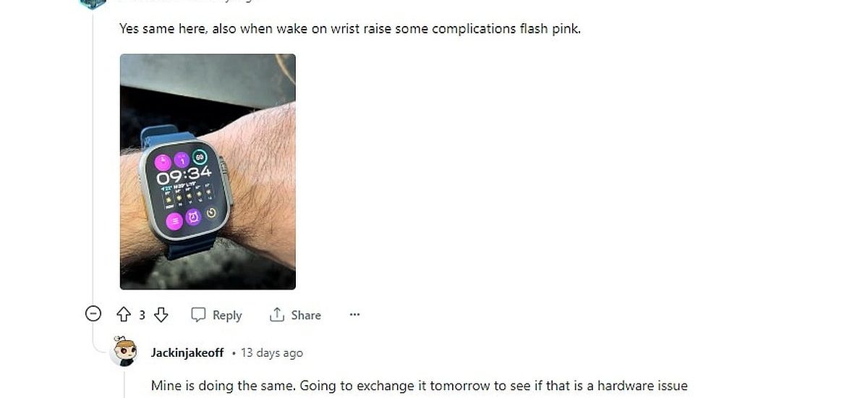Click Jackinjakeoff's Snoo avatar
This screenshot has height=398, width=868.
point(124,352)
